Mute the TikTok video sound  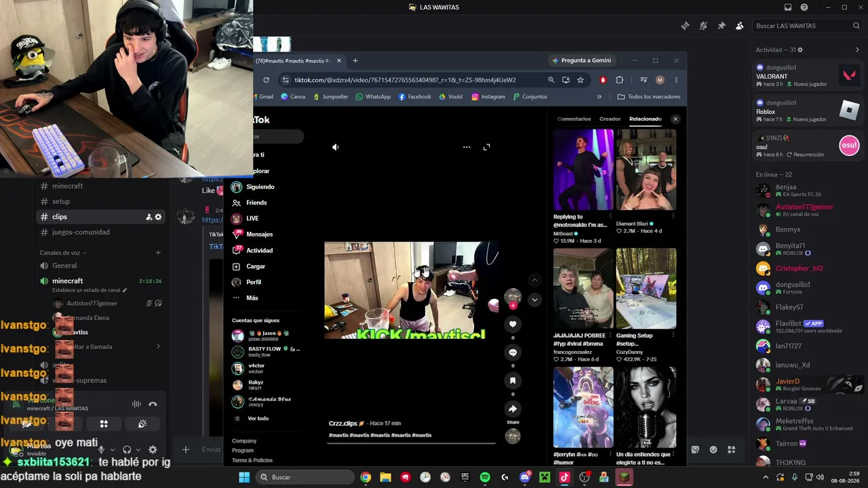[x=335, y=147]
